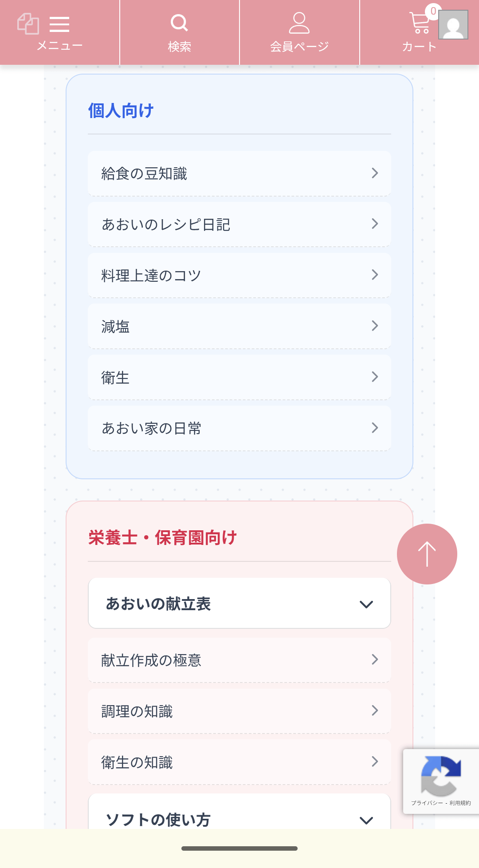Viewport: 479px width, 868px height.
Task: Open the 献立作成の極意 link
Action: click(239, 660)
